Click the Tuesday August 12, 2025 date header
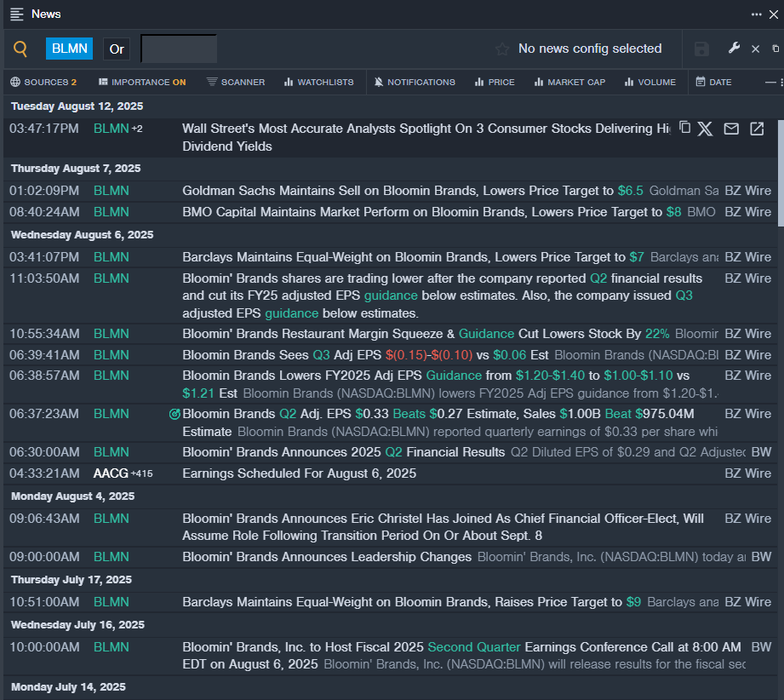 [77, 106]
